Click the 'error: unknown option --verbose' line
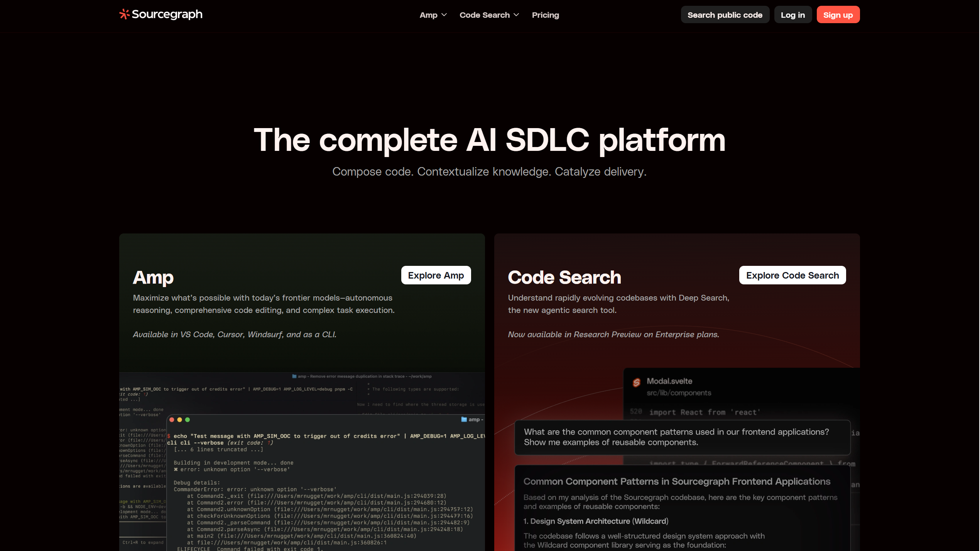This screenshot has width=980, height=551. tap(231, 470)
